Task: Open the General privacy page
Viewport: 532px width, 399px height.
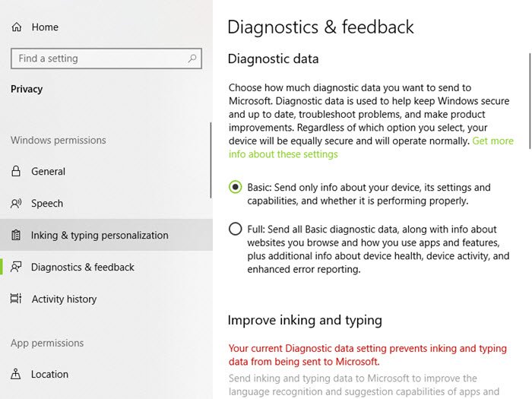Action: tap(48, 172)
